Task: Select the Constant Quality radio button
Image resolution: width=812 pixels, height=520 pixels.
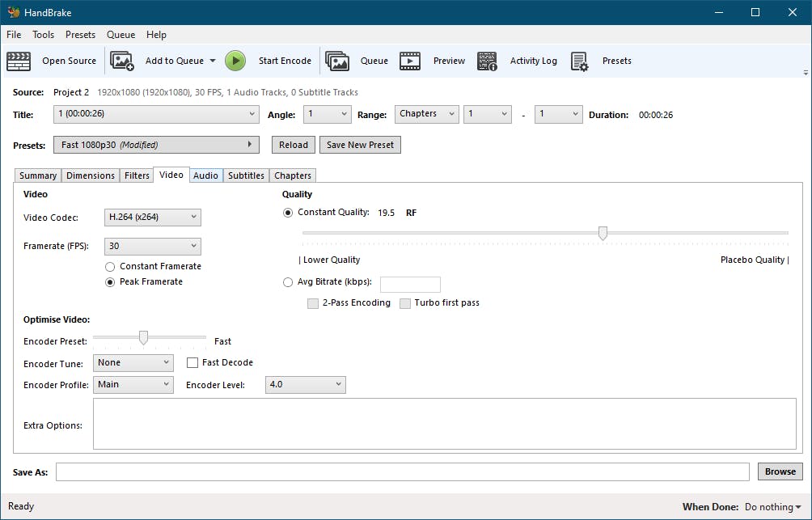Action: click(x=288, y=213)
